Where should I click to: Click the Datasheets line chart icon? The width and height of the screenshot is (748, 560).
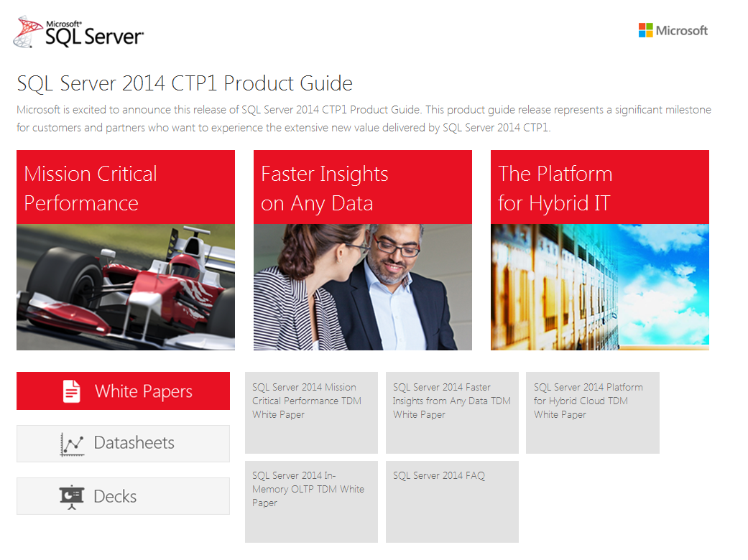click(72, 444)
